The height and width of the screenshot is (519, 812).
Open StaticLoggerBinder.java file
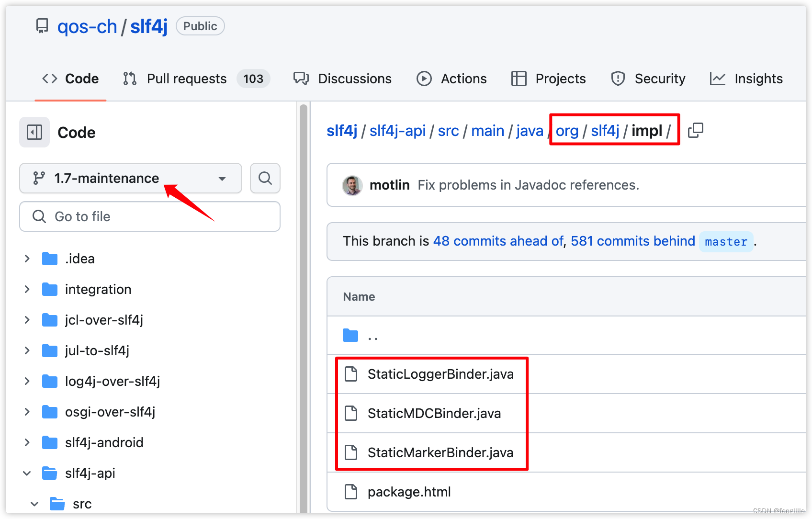[x=440, y=374]
